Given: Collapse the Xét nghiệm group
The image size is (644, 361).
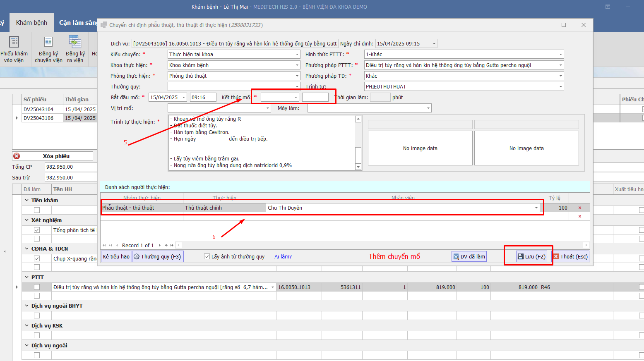Looking at the screenshot, I should [x=27, y=220].
